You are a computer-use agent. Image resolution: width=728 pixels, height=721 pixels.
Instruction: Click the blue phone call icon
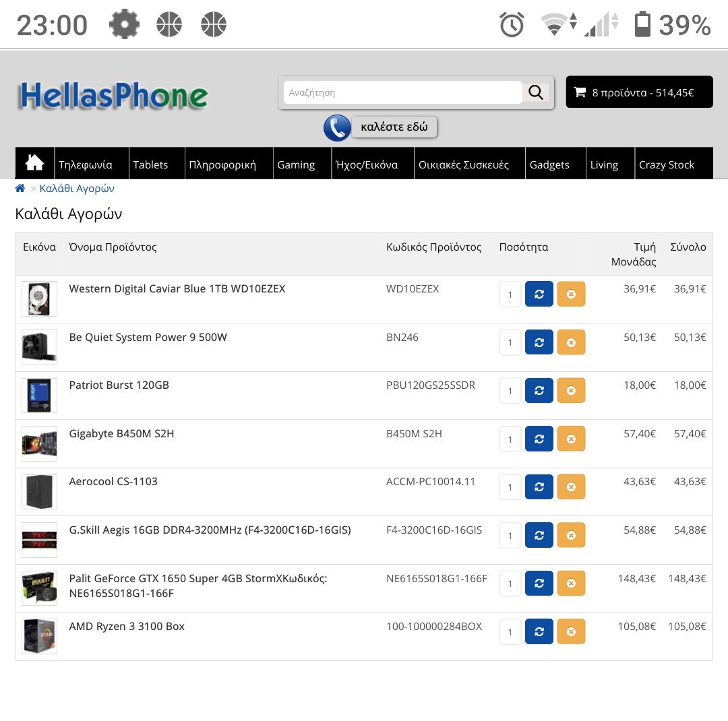click(x=337, y=127)
